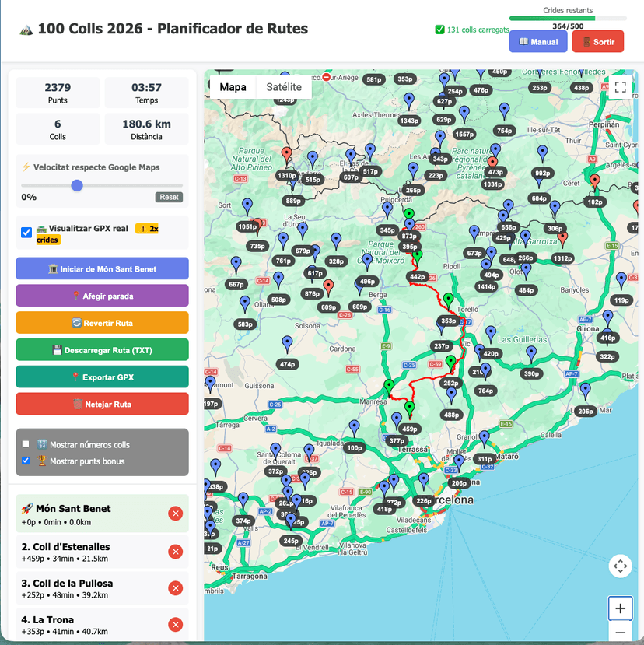Remove Món Sant Benet from route
This screenshot has height=645, width=644.
175,514
